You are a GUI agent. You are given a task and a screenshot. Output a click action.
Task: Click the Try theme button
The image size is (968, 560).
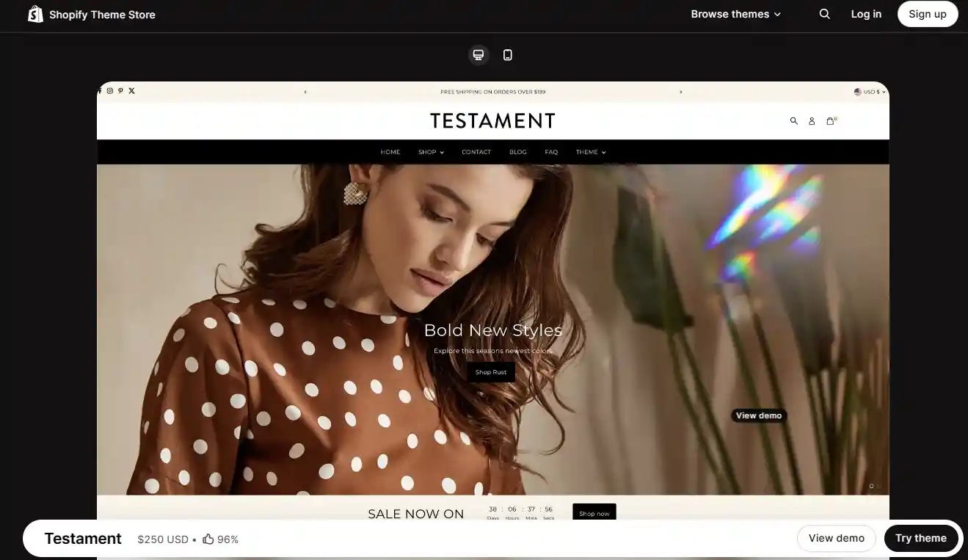[921, 538]
